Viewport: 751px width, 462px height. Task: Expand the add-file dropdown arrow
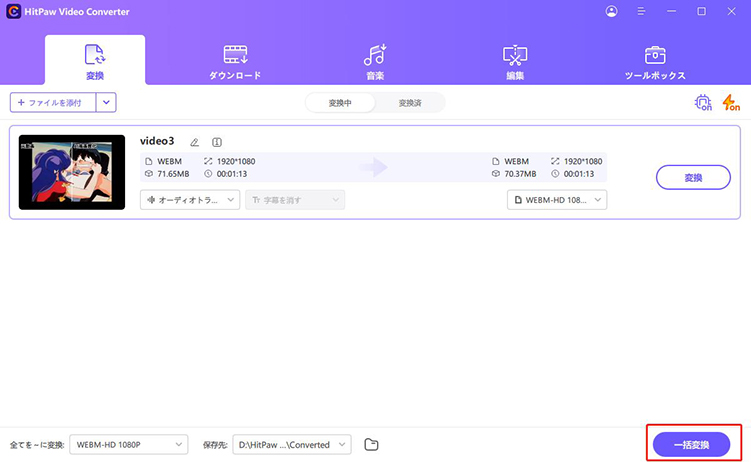coord(106,102)
